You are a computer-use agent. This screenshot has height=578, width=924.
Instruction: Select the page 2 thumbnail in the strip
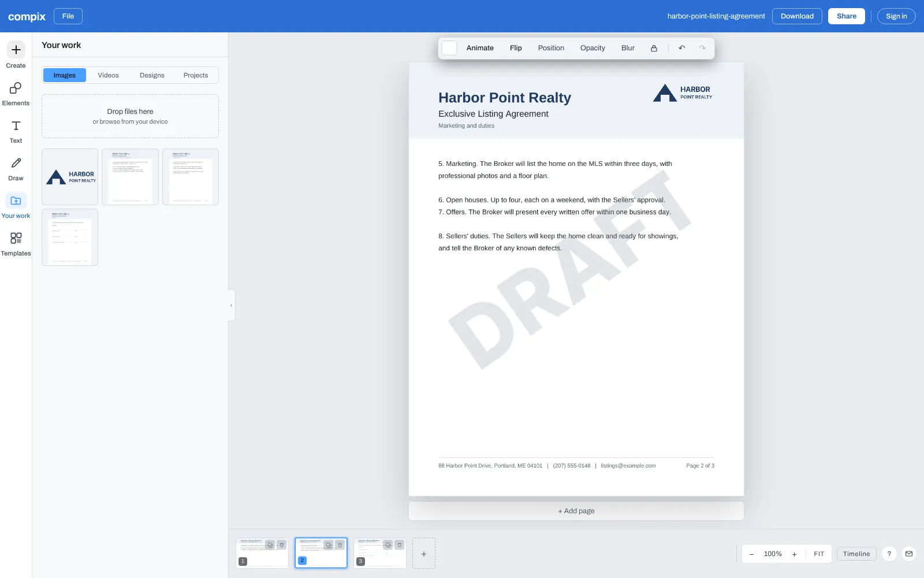321,553
